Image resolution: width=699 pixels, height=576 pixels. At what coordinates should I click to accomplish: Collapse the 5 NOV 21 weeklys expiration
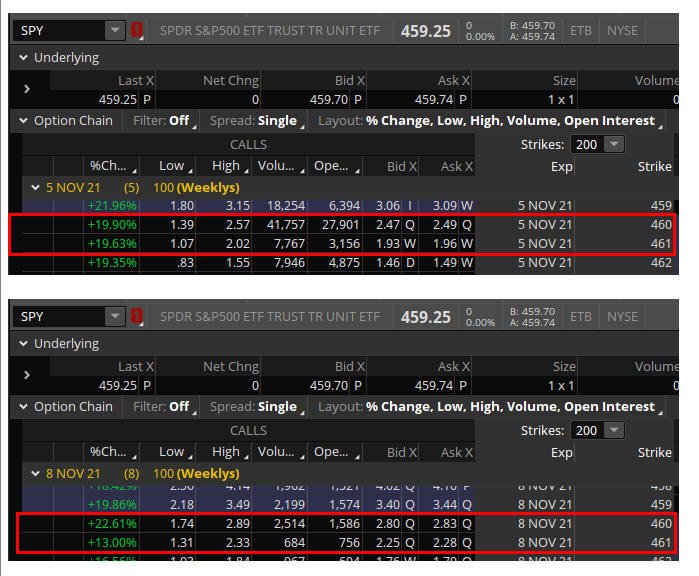point(35,188)
